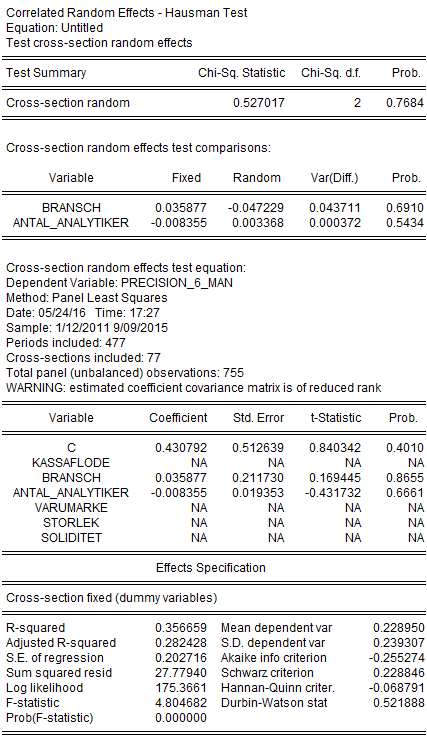
Task: Click the Total panel observations line
Action: (125, 373)
